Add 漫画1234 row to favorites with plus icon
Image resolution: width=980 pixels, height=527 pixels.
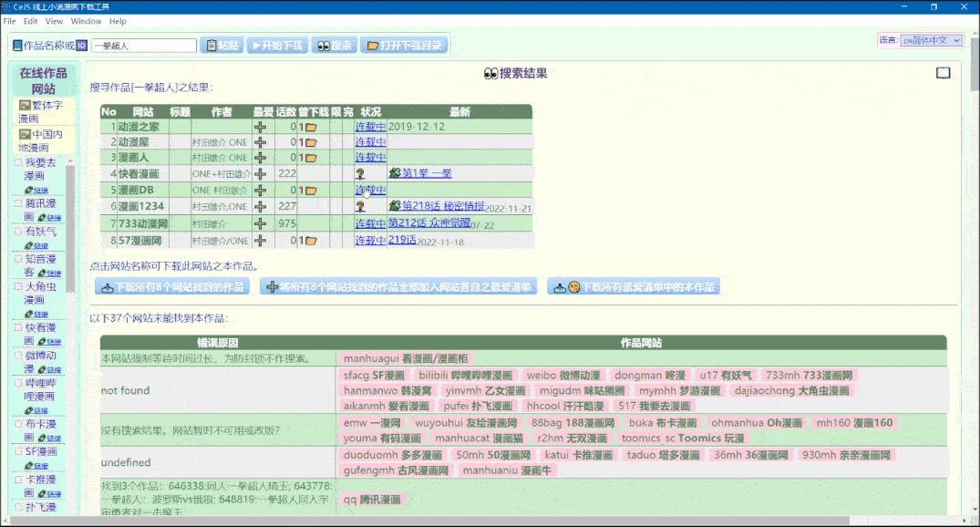[x=261, y=206]
